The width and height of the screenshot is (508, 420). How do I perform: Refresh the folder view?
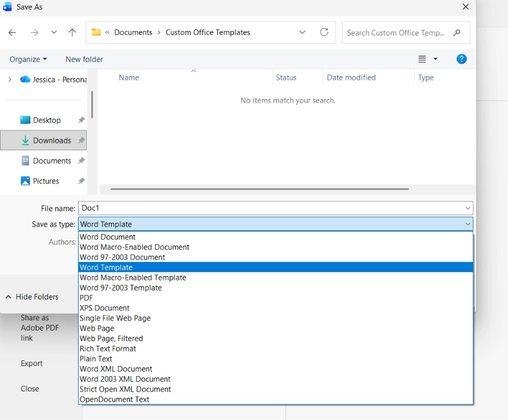(x=324, y=32)
